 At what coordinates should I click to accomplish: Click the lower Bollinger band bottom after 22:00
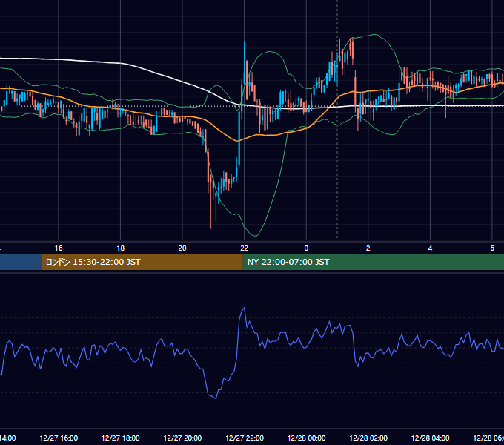coord(256,236)
